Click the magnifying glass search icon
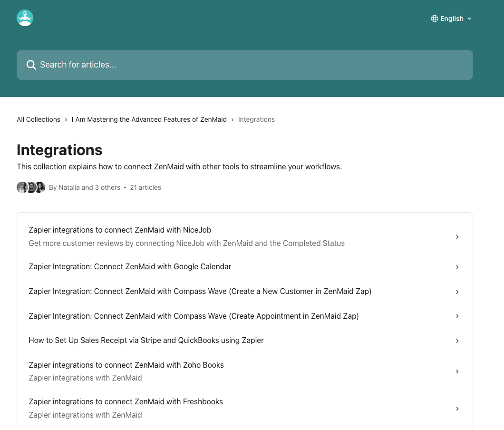504x430 pixels. 31,65
